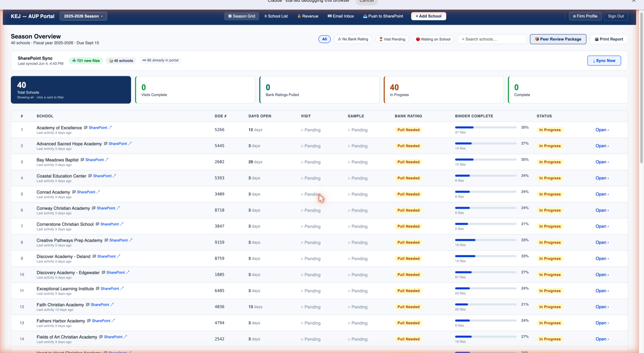Click folder icon beside Faith Christian Academy
The height and width of the screenshot is (353, 644).
88,305
